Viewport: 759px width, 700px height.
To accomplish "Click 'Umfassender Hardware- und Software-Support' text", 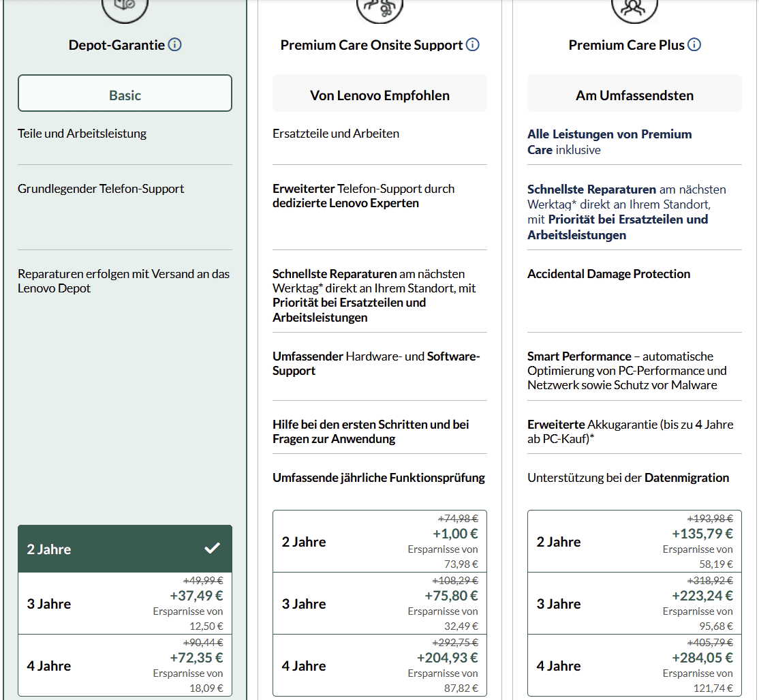I will pos(376,363).
